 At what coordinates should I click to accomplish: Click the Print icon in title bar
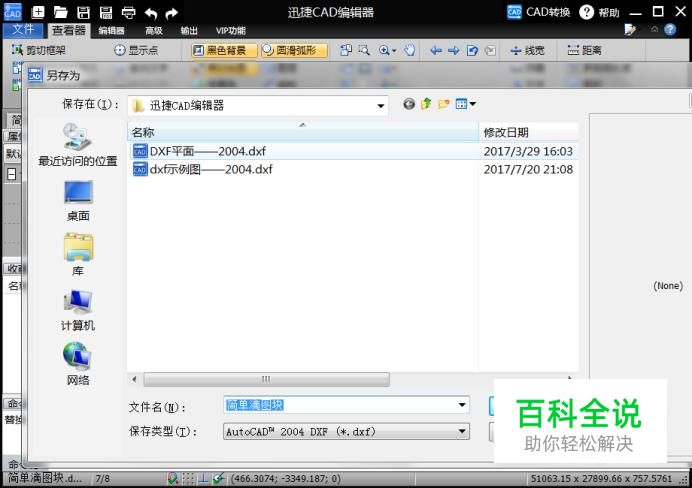click(128, 12)
